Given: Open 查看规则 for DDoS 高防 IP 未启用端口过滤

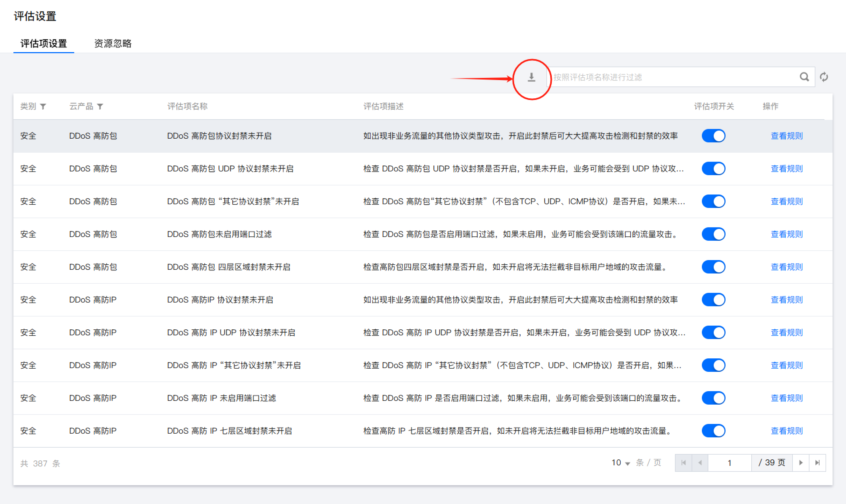Looking at the screenshot, I should 787,398.
